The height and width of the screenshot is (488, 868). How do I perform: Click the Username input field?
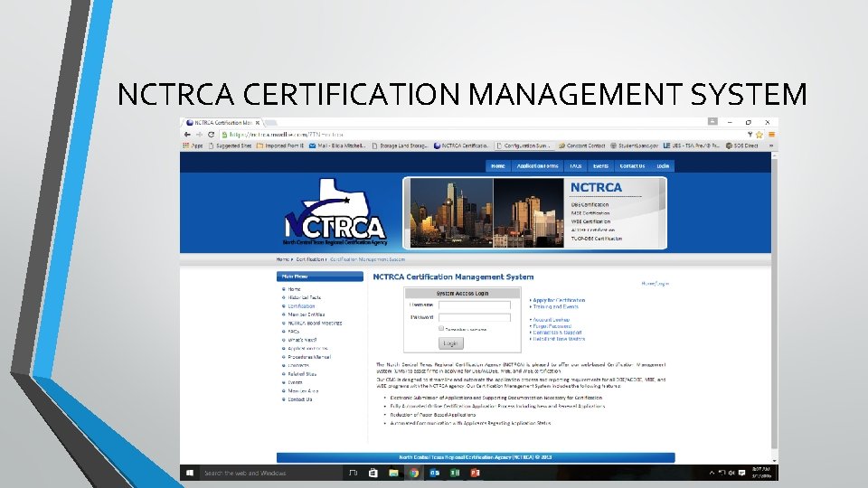point(474,305)
